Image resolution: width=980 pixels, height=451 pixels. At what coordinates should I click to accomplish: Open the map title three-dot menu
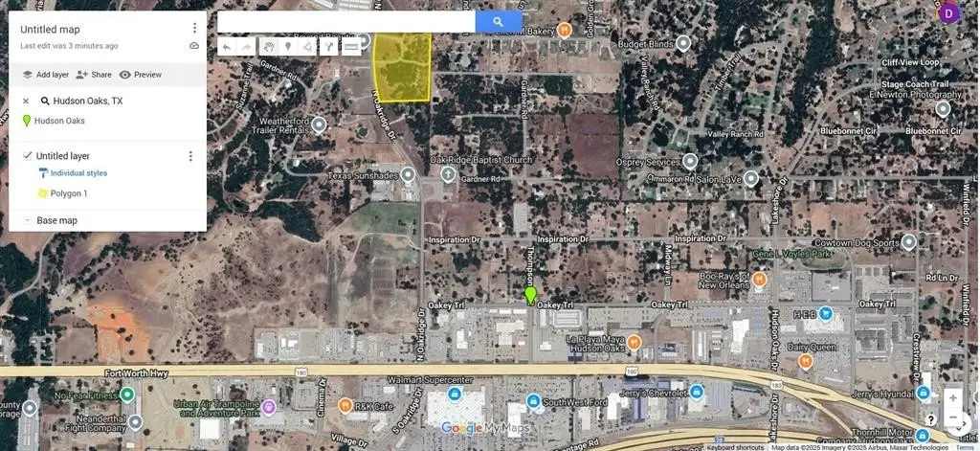click(194, 29)
